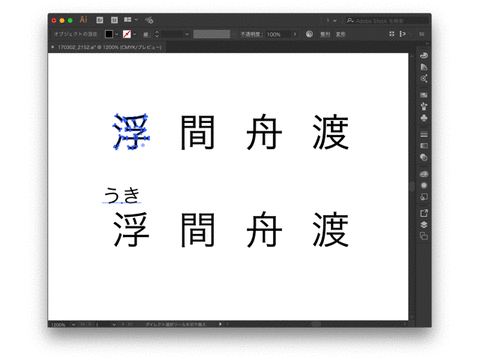This screenshot has height=360, width=480.
Task: Open the Transparency panel icon
Action: (424, 157)
